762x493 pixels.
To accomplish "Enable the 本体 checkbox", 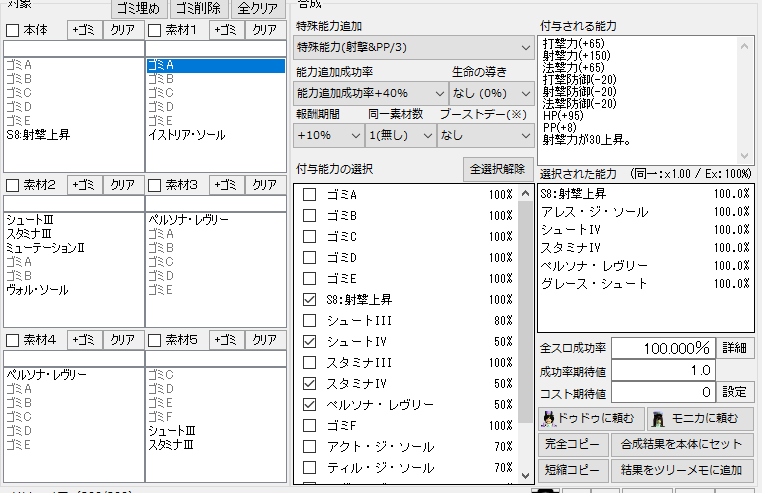I will coord(13,30).
